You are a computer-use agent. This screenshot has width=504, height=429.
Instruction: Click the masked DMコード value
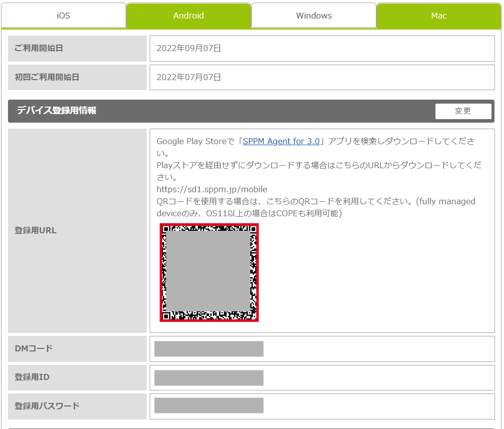click(209, 349)
